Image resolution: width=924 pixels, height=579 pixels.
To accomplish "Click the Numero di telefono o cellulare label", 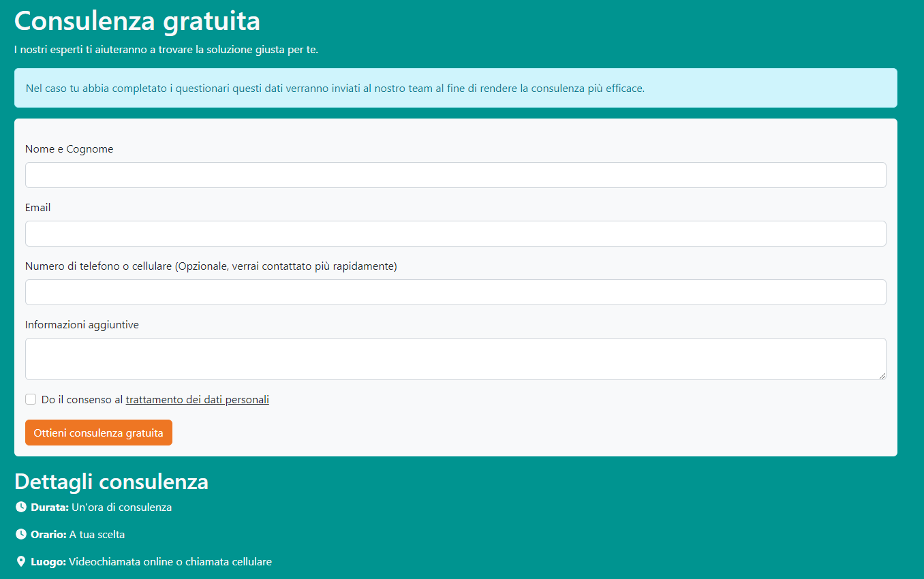I will 211,266.
